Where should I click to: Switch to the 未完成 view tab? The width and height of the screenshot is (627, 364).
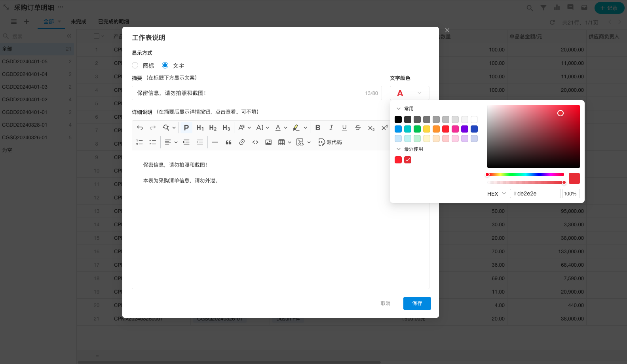tap(78, 22)
